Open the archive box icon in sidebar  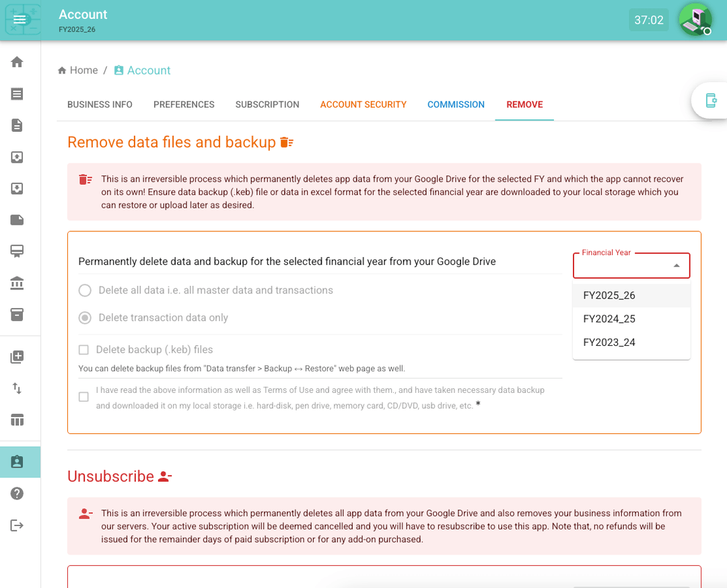click(18, 314)
